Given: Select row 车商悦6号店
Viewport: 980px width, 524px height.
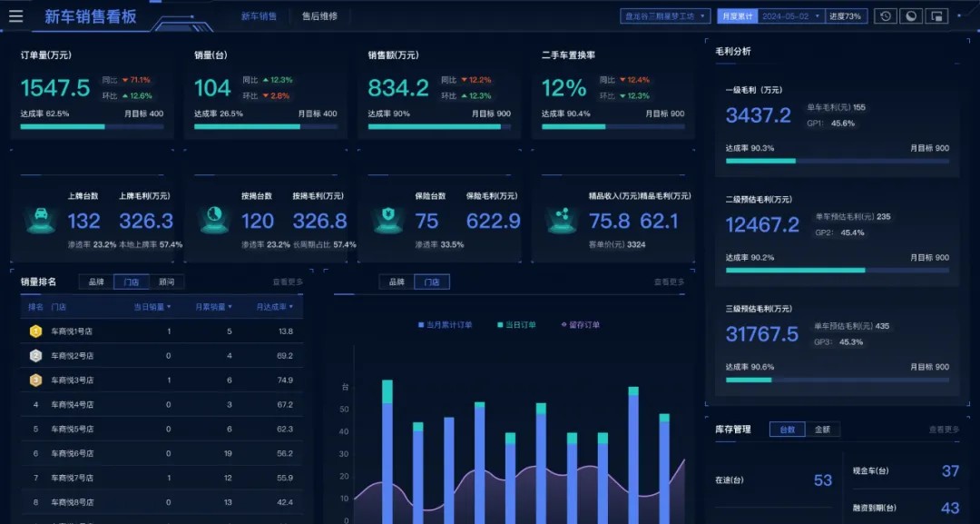Looking at the screenshot, I should 162,453.
